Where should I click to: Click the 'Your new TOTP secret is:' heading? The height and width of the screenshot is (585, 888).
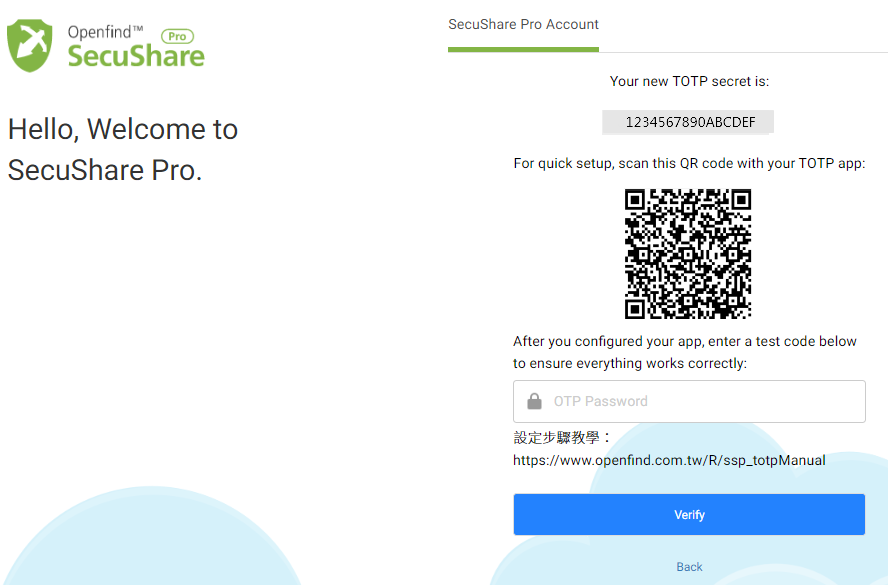point(688,81)
